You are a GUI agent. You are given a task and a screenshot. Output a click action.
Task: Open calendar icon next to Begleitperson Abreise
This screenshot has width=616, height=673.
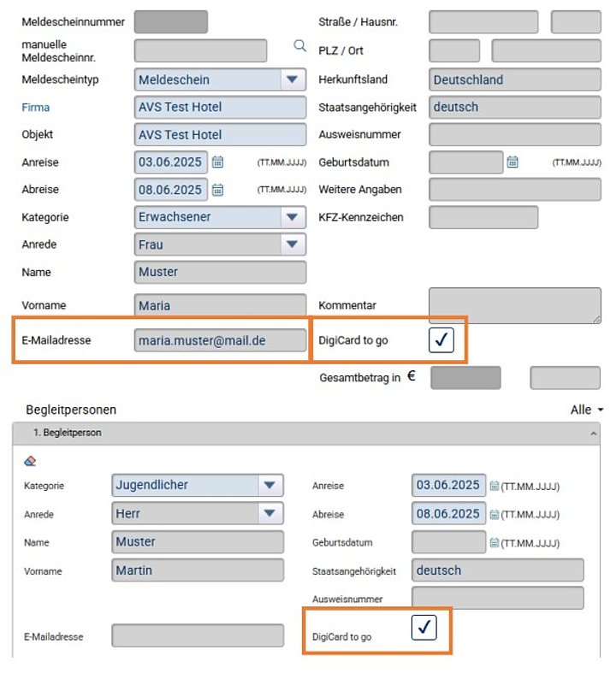(495, 514)
